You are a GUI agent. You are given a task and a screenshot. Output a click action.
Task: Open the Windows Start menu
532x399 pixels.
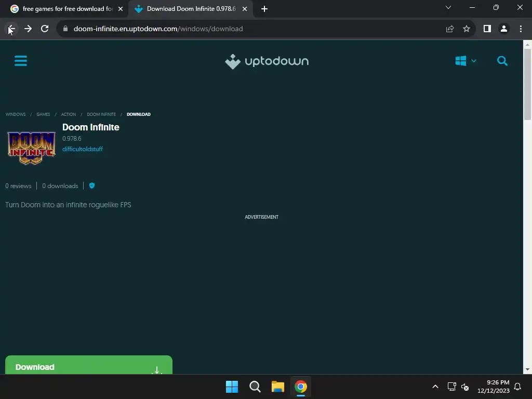pos(232,387)
